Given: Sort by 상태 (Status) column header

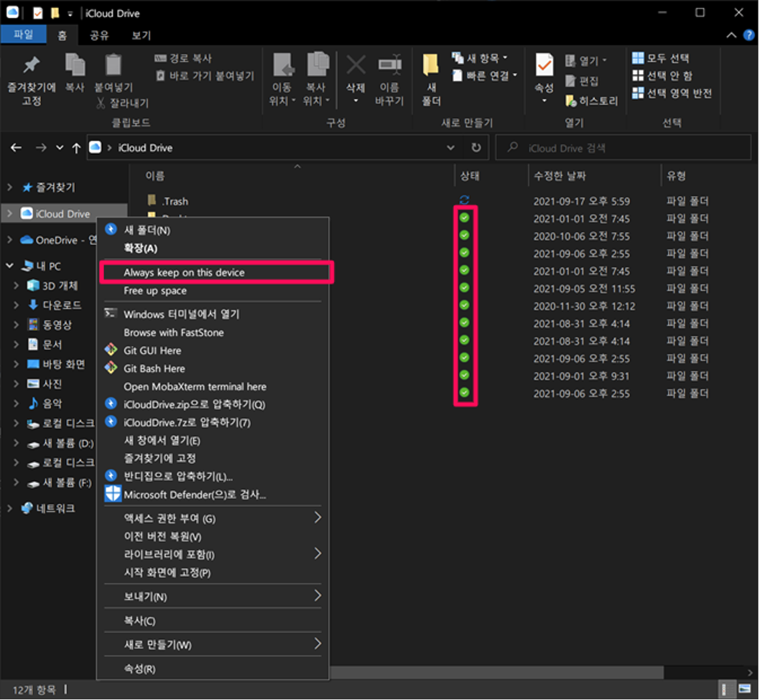Looking at the screenshot, I should point(470,176).
